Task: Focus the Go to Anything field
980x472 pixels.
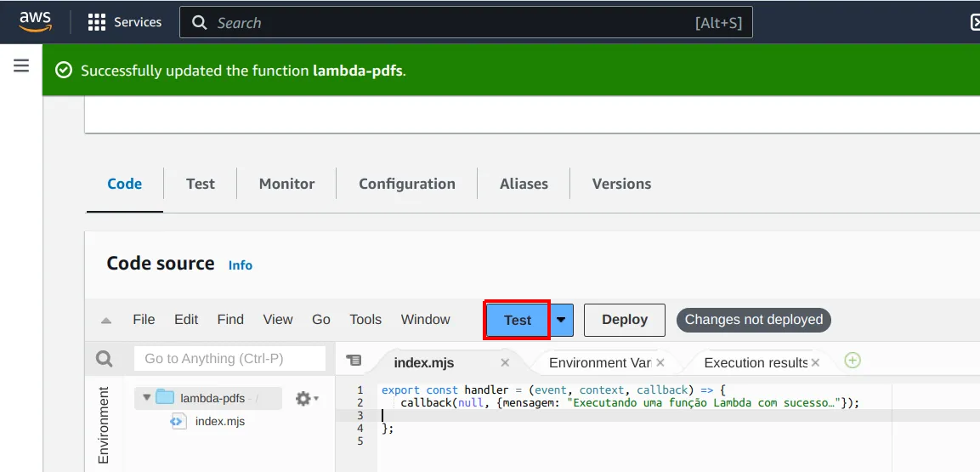Action: click(x=230, y=359)
